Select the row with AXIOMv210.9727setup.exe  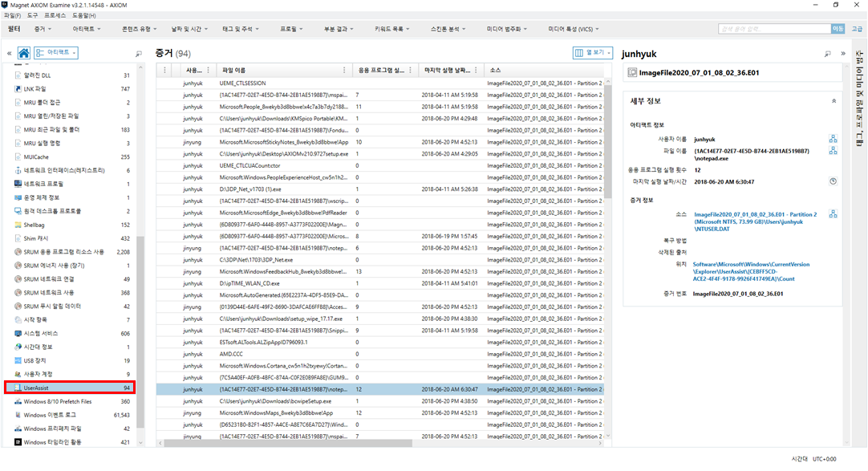pos(379,154)
